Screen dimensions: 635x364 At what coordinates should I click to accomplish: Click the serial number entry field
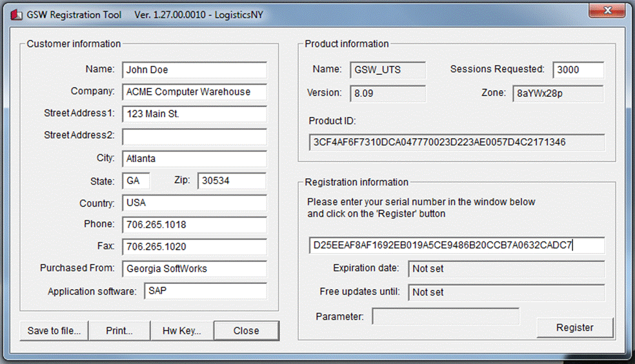(x=457, y=245)
